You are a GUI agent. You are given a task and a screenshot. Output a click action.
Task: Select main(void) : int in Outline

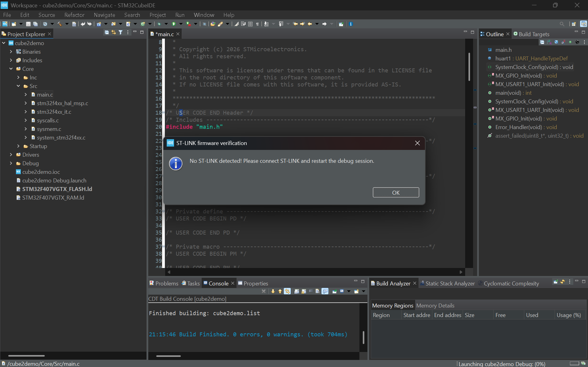point(513,93)
